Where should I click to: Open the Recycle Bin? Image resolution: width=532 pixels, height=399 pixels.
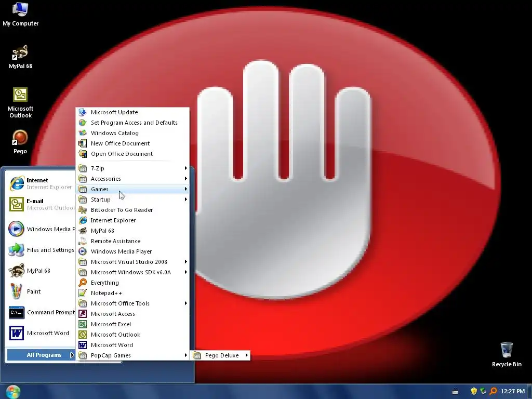tap(507, 355)
